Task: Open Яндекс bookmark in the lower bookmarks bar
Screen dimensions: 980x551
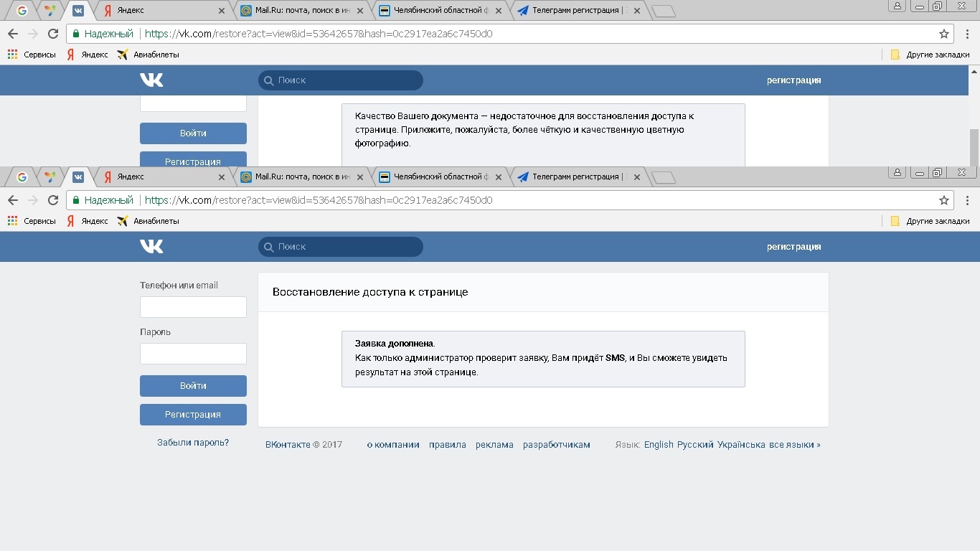Action: click(x=87, y=221)
